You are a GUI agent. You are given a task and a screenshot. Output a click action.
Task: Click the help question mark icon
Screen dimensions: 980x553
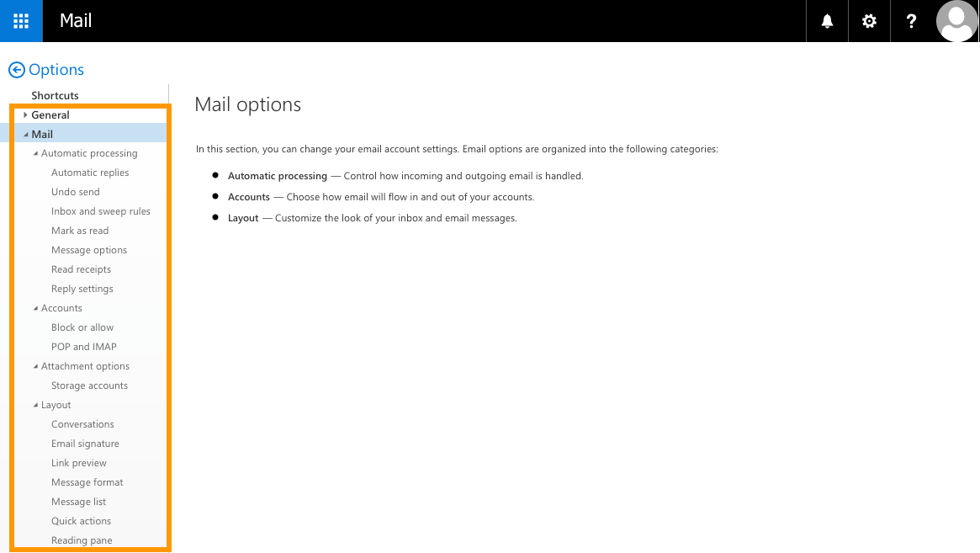coord(911,21)
